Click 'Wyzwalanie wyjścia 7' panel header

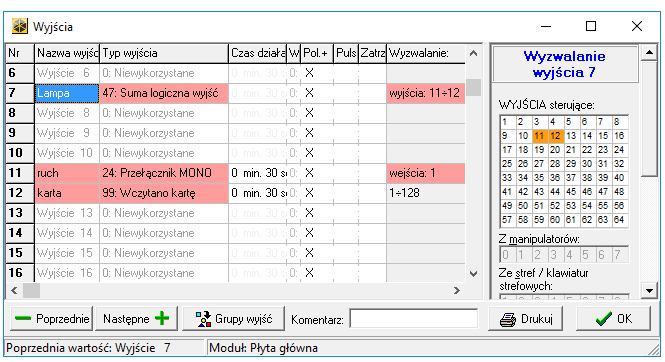point(564,64)
